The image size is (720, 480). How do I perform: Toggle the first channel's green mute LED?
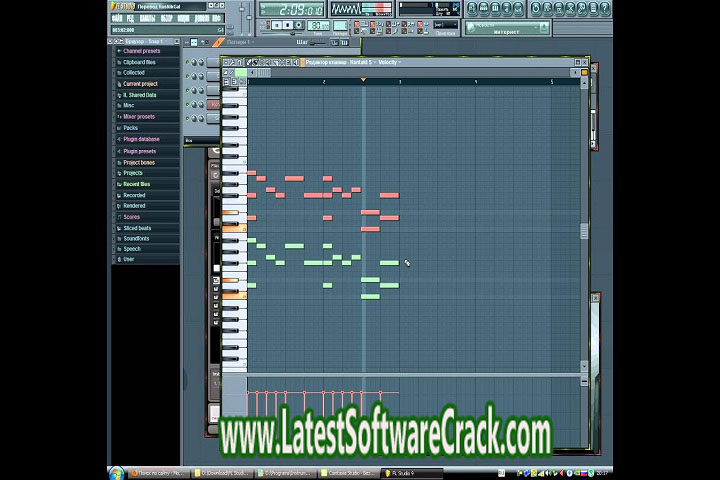tap(187, 62)
